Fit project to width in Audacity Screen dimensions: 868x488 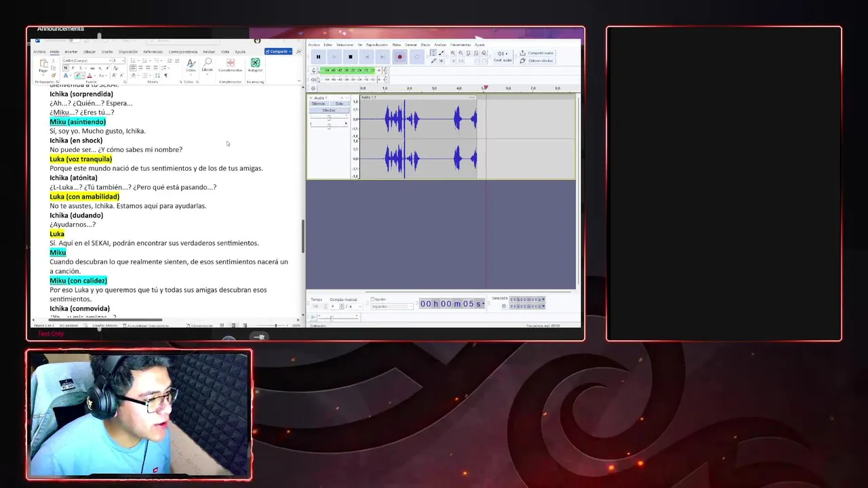[x=476, y=53]
